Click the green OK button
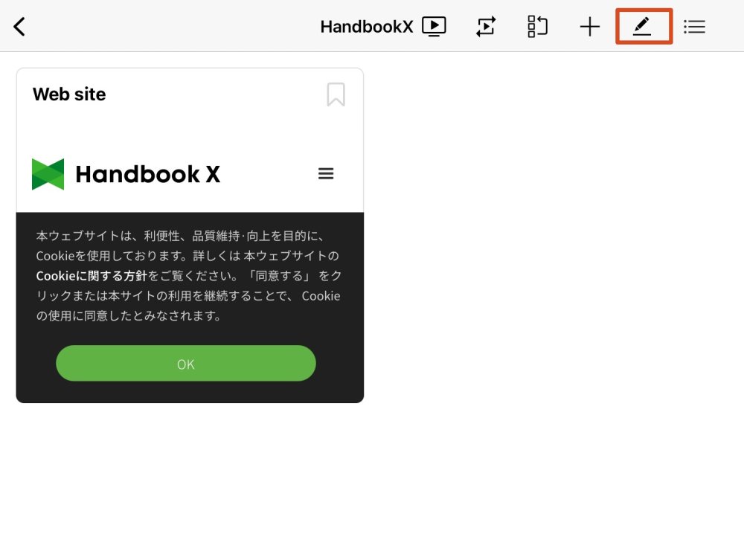744x560 pixels. pos(185,363)
